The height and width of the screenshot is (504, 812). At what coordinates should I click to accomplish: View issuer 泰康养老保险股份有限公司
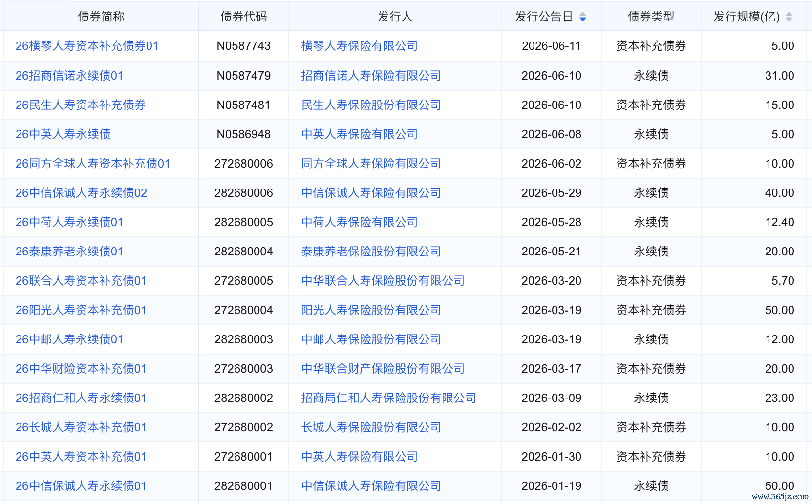(371, 252)
